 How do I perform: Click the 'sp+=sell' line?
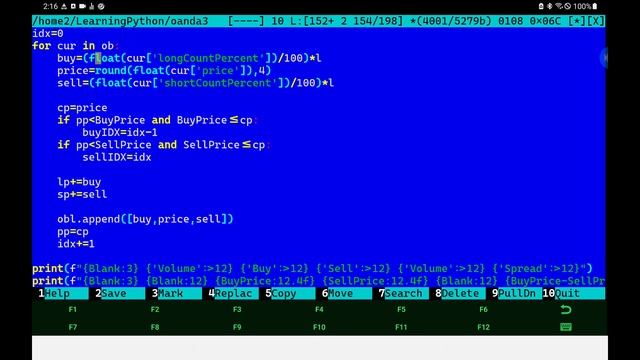[x=82, y=194]
